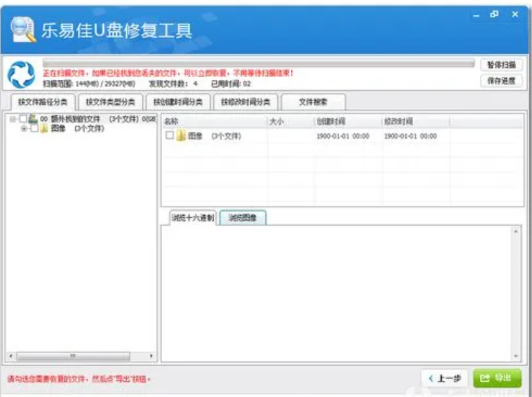
Task: Select the 额外找到的文件 tree item
Action: point(98,119)
